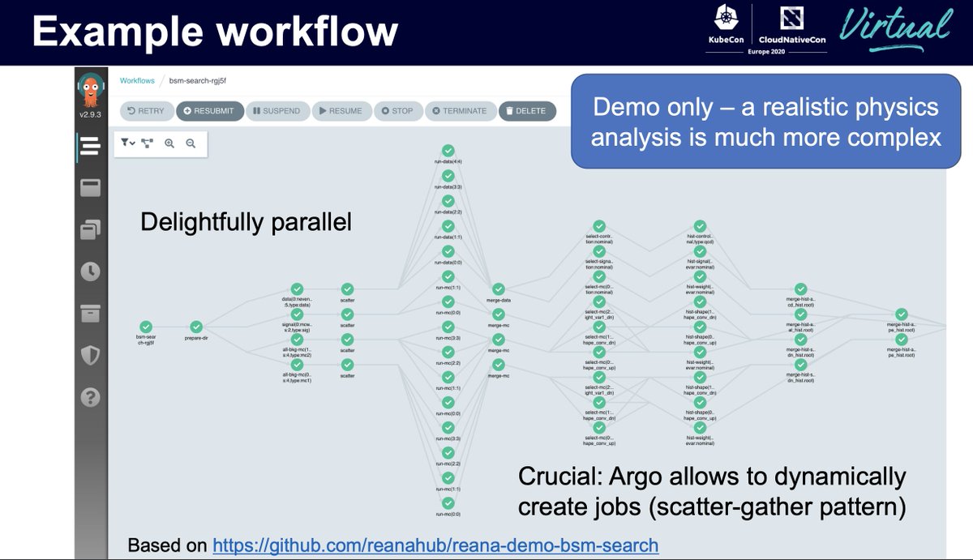Click the CloudNativeCon logo in header
This screenshot has width=973, height=560.
791,25
